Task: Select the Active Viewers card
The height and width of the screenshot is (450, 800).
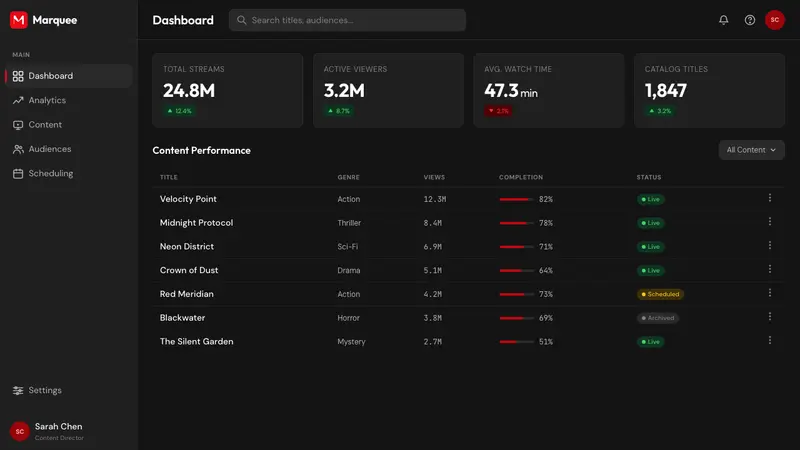Action: tap(388, 90)
